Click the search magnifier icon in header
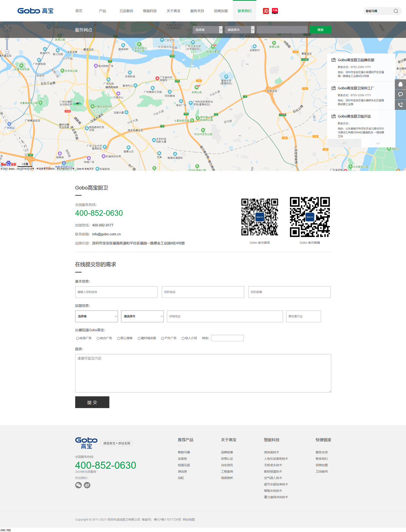The width and height of the screenshot is (406, 532). point(396,11)
